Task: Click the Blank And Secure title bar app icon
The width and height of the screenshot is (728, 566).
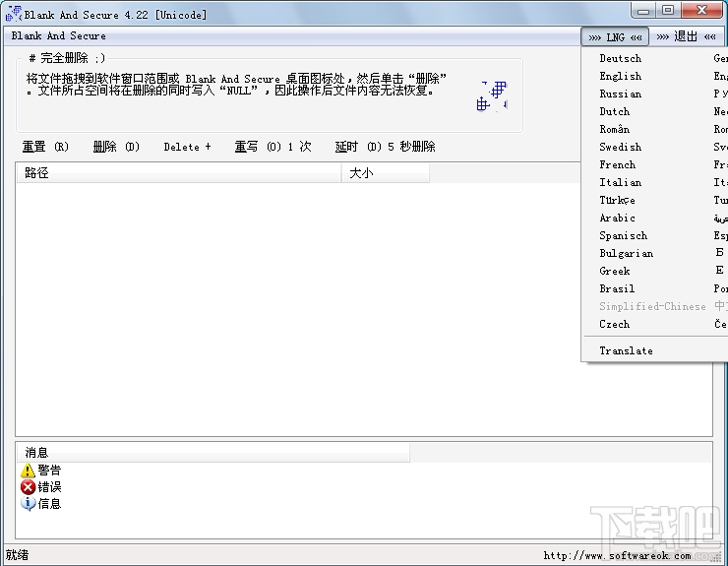Action: click(14, 14)
